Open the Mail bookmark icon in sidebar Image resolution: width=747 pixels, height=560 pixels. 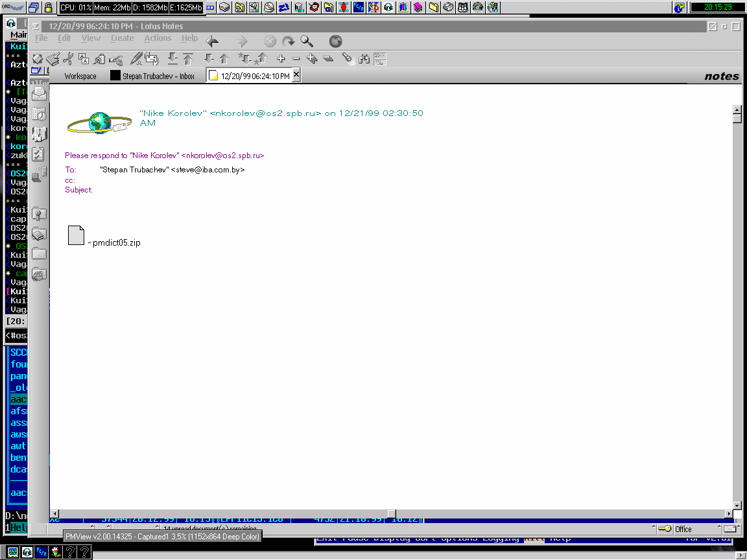pos(39,94)
